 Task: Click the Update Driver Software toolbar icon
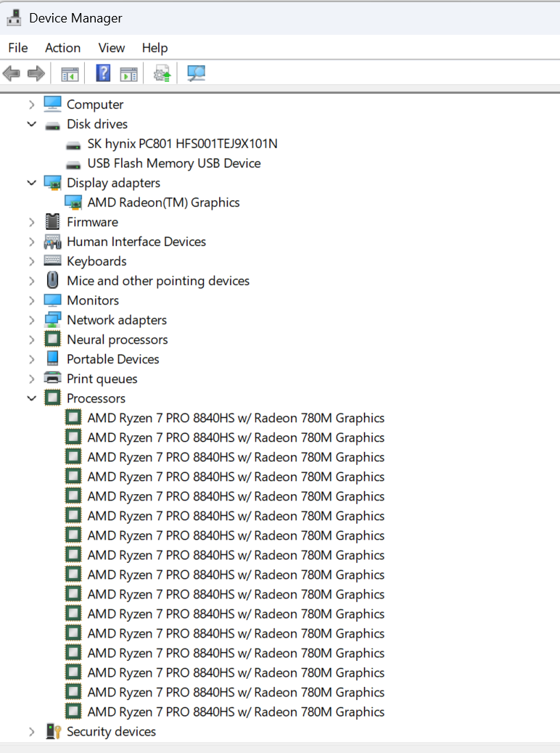coord(162,73)
